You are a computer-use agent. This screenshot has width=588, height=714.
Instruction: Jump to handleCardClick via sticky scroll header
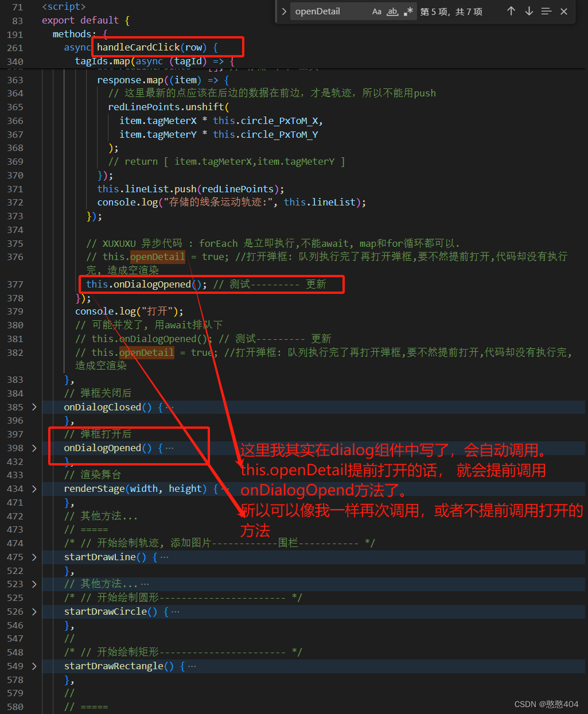[x=154, y=47]
